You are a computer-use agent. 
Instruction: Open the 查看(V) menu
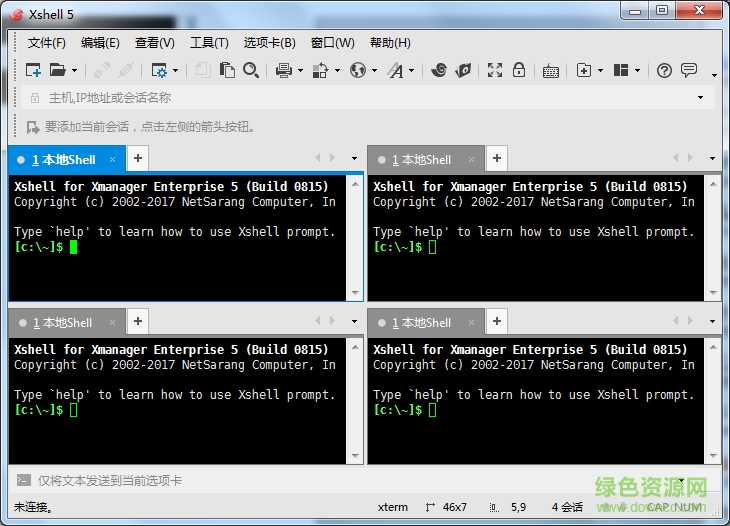click(155, 43)
